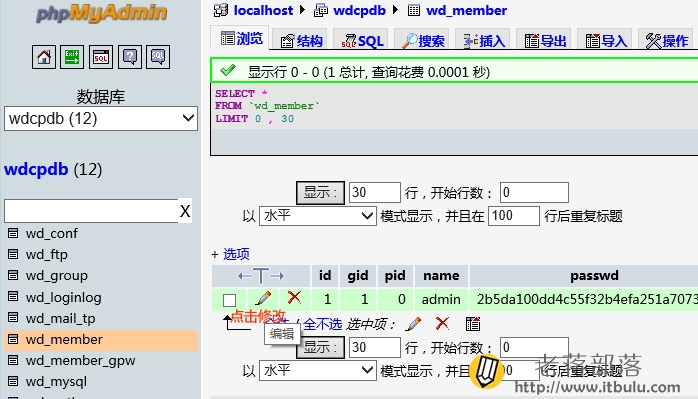
Task: Switch to the 结构 structure tab
Action: coord(301,41)
